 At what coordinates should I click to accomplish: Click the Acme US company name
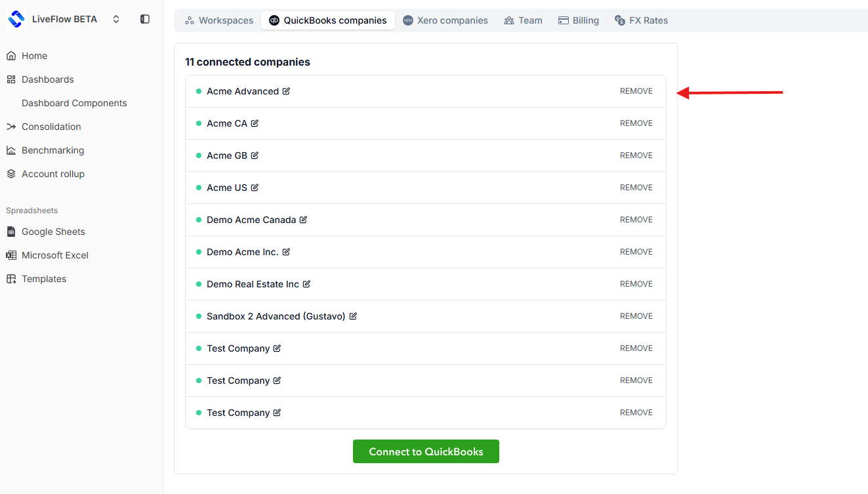click(x=227, y=188)
